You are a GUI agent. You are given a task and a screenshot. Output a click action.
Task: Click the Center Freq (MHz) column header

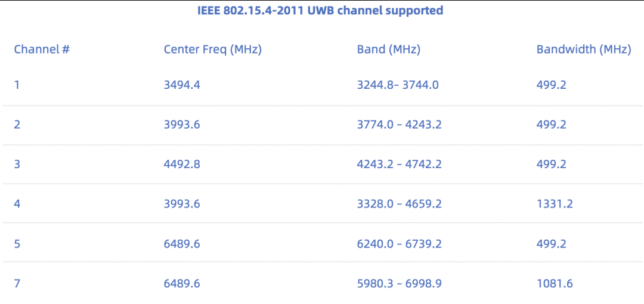[212, 49]
